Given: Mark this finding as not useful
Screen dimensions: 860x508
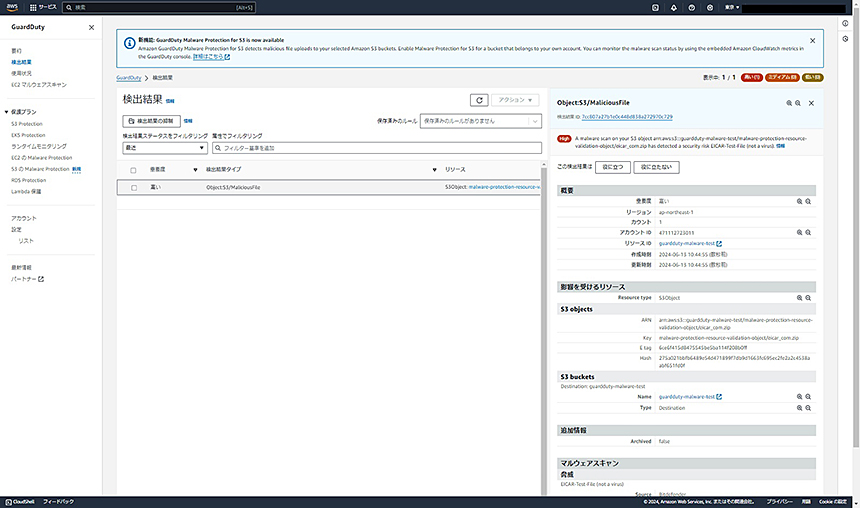Looking at the screenshot, I should (x=656, y=167).
